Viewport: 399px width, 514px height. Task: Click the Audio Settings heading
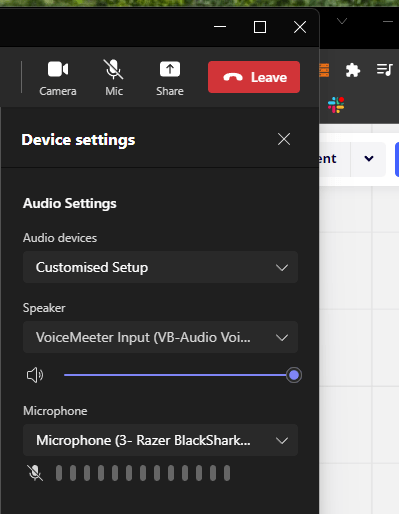(70, 203)
